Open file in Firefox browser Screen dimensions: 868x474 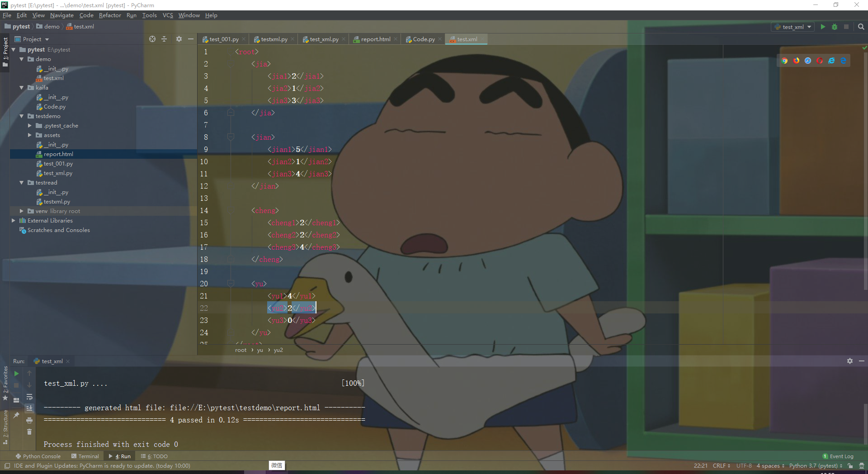point(796,61)
